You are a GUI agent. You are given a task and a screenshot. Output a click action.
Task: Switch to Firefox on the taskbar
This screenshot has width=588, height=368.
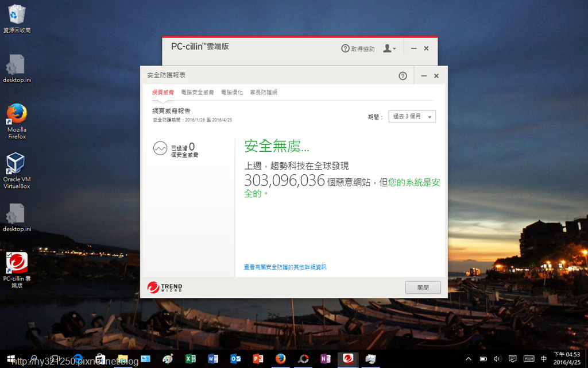coord(280,359)
